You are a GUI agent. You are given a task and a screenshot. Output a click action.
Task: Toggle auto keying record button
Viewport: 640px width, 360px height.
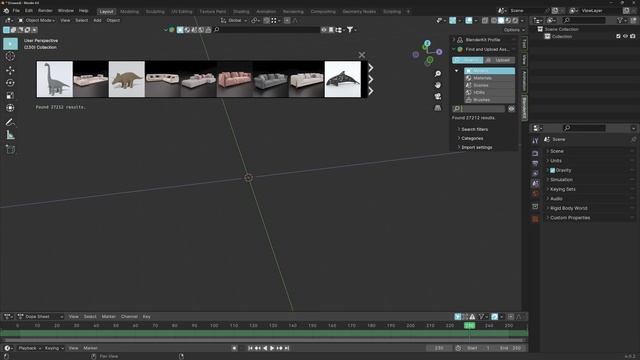[234, 348]
